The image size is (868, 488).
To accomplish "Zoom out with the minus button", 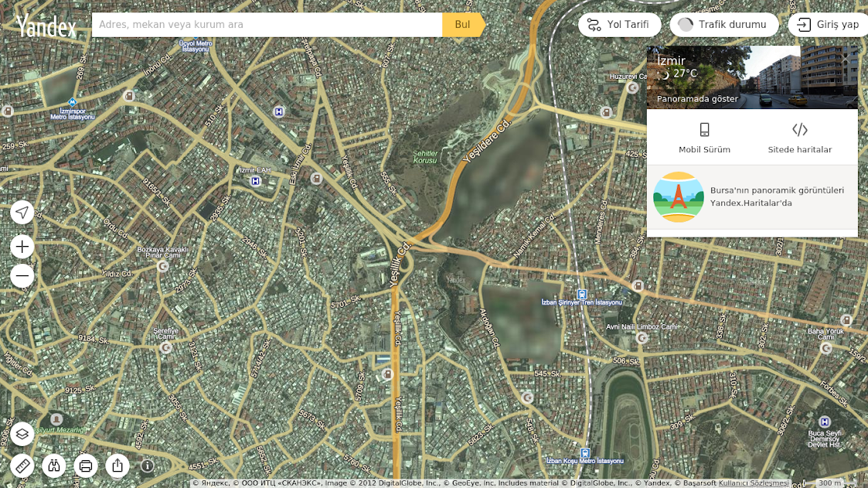I will click(x=22, y=275).
